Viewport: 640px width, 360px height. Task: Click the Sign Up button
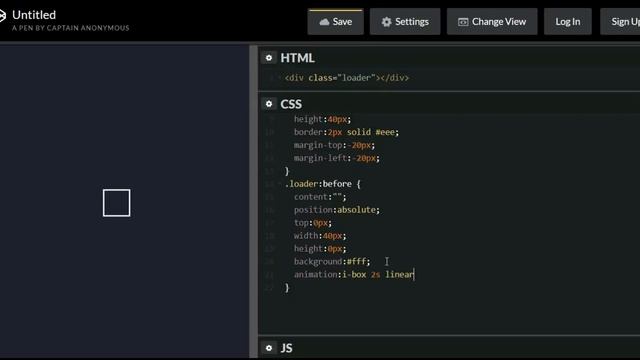620,22
